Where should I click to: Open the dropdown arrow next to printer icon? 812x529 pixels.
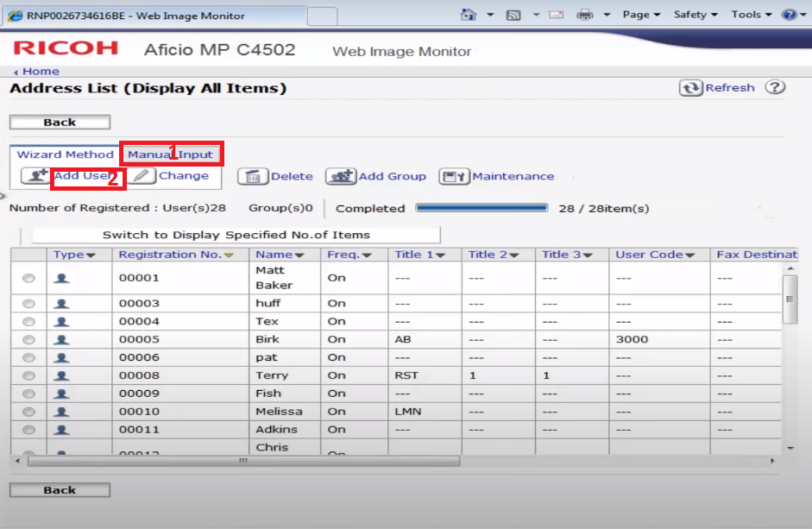pyautogui.click(x=607, y=15)
